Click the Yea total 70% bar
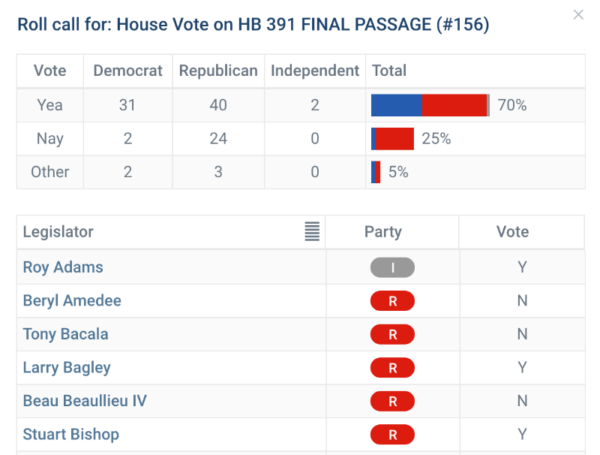The width and height of the screenshot is (600, 455). 430,105
